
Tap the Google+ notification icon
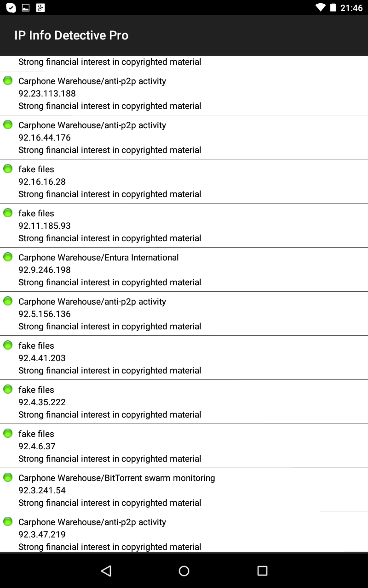click(40, 7)
